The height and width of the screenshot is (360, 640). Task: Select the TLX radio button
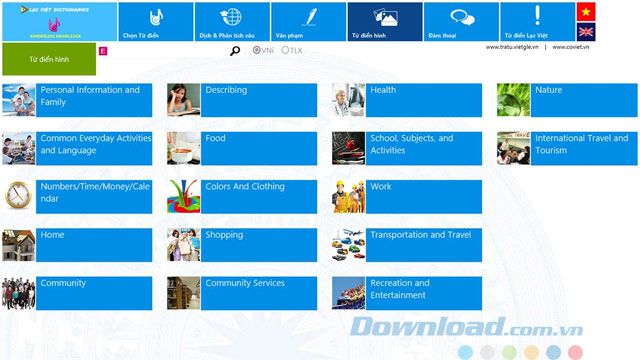285,50
